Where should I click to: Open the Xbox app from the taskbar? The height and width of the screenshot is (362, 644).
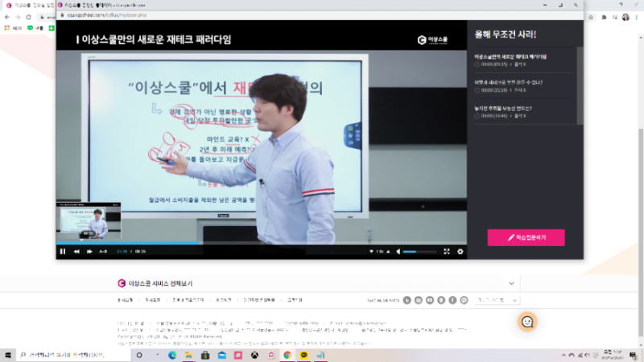tap(254, 355)
